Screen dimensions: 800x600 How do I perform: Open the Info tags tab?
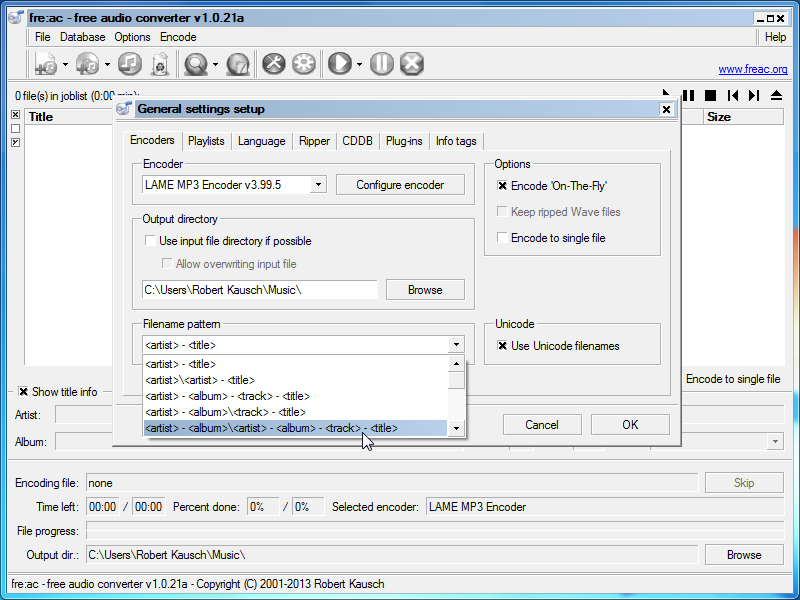point(456,141)
